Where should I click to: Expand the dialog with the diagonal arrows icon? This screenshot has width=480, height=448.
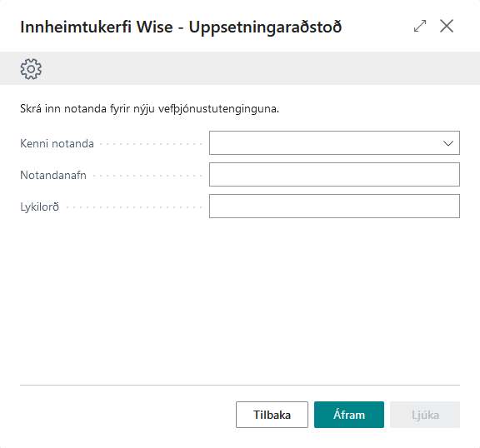420,26
